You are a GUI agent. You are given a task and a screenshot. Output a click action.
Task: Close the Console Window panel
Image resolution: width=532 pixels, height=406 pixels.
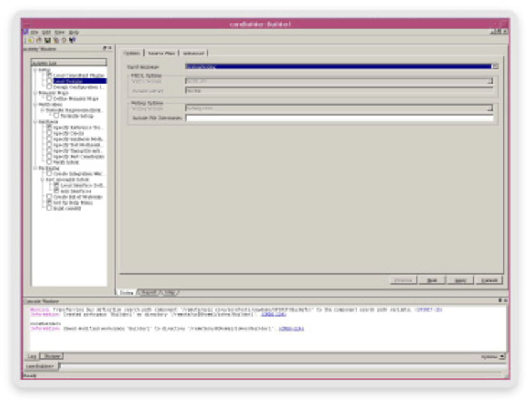(x=504, y=301)
